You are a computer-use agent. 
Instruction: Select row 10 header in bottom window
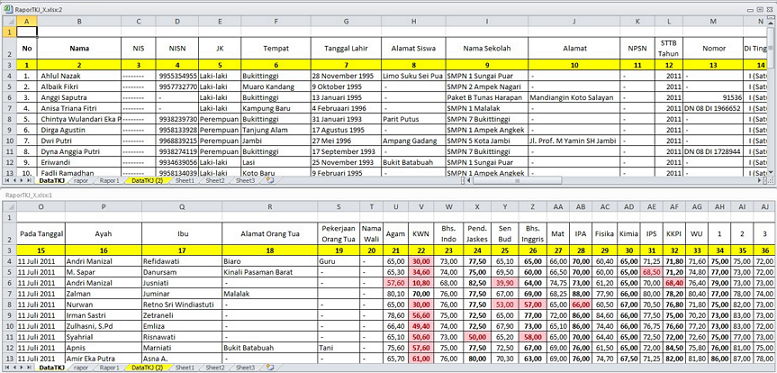(9, 326)
